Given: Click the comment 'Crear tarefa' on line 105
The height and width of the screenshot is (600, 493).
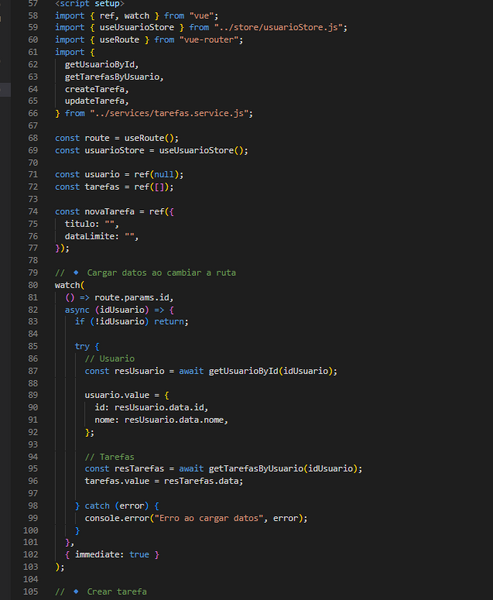Looking at the screenshot, I should coord(117,592).
